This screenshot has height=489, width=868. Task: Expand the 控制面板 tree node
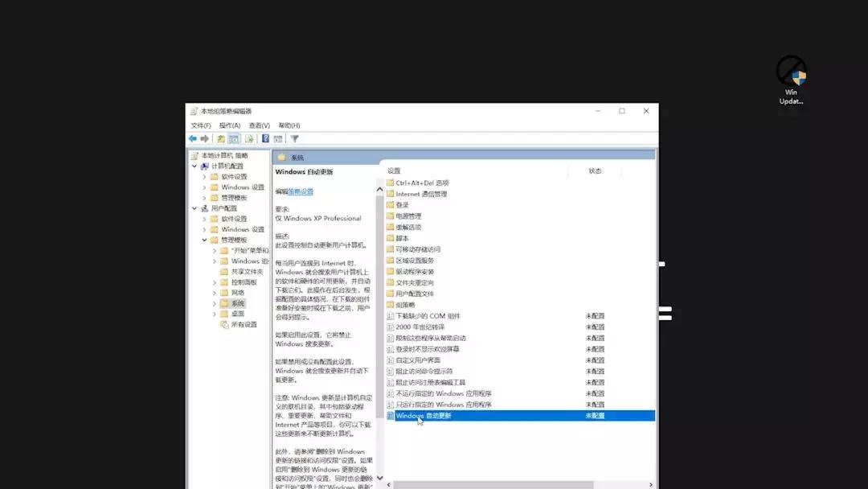click(x=214, y=282)
